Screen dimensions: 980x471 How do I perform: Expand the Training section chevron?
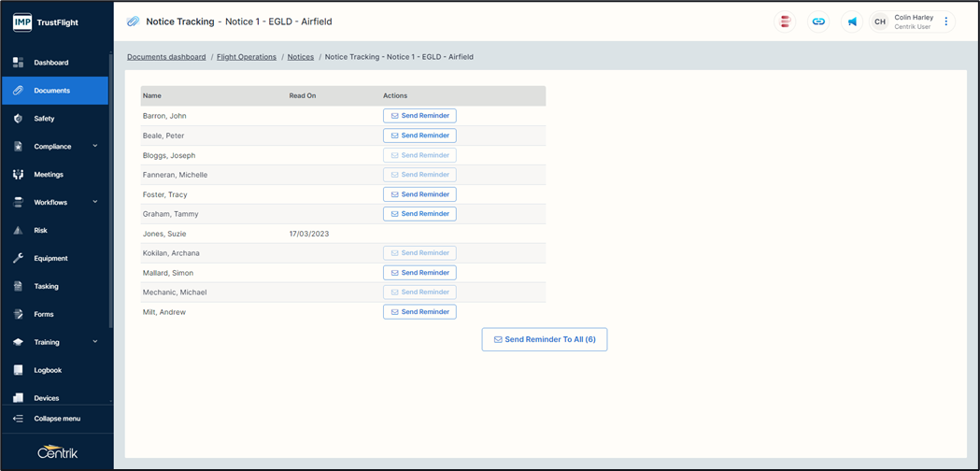click(x=95, y=342)
